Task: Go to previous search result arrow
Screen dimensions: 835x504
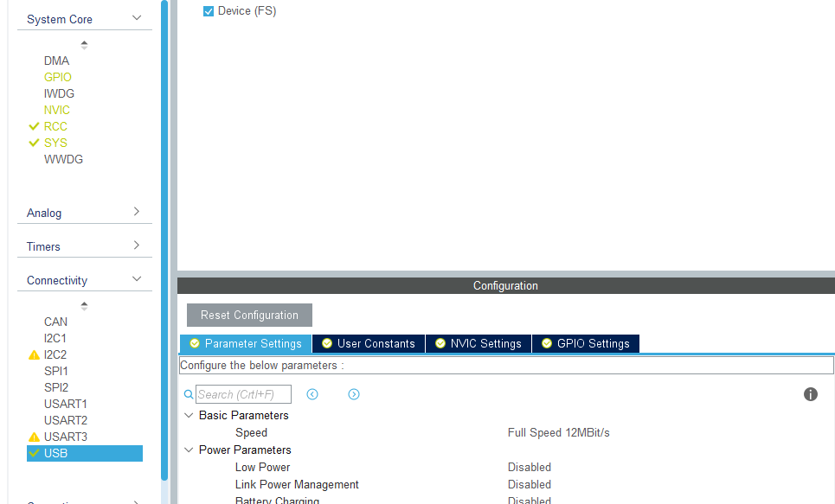Action: click(312, 394)
